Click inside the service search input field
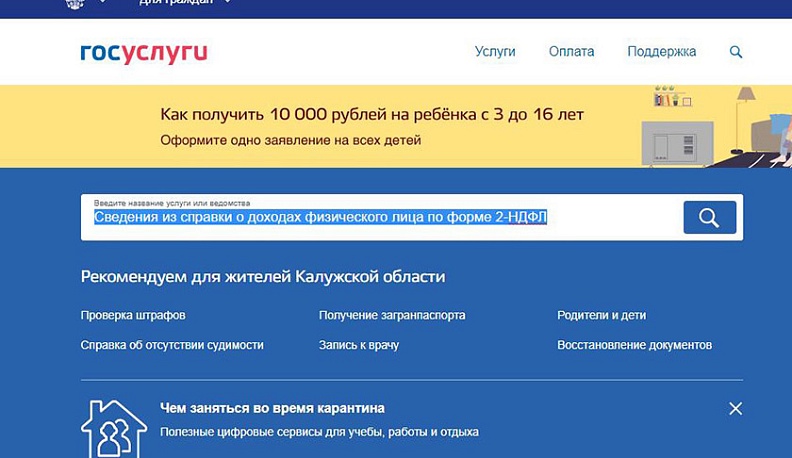 [x=382, y=217]
